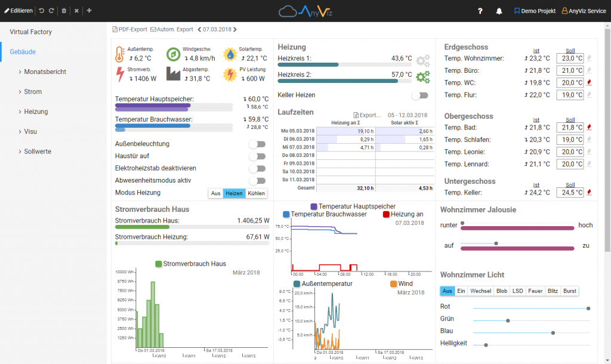Screen dimensions: 611x364
Task: Open notifications via the bell icon
Action: click(499, 11)
